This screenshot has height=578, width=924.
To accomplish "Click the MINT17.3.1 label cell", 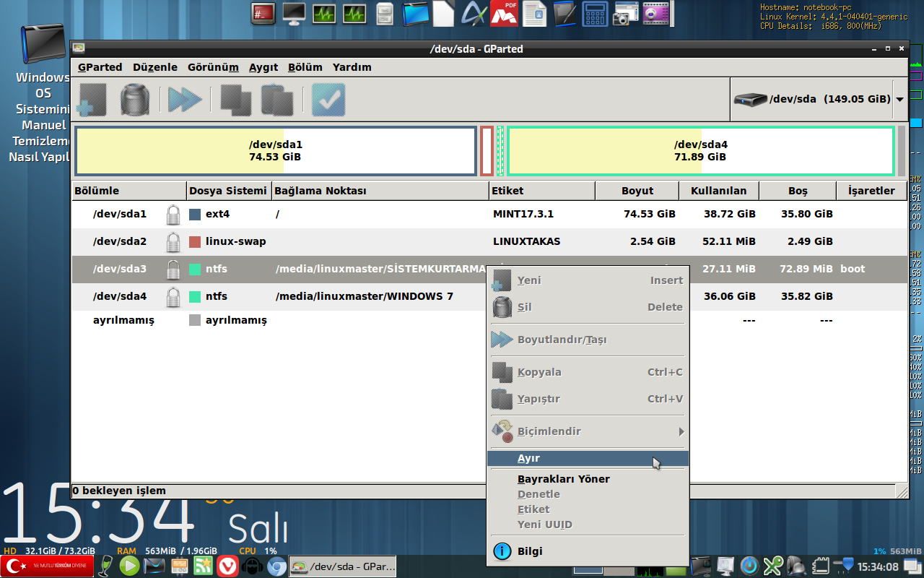I will 523,215.
